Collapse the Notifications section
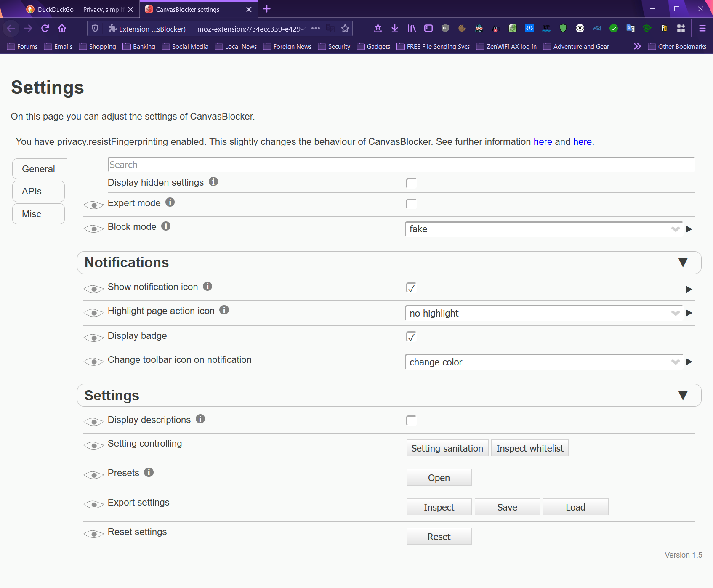 (683, 263)
